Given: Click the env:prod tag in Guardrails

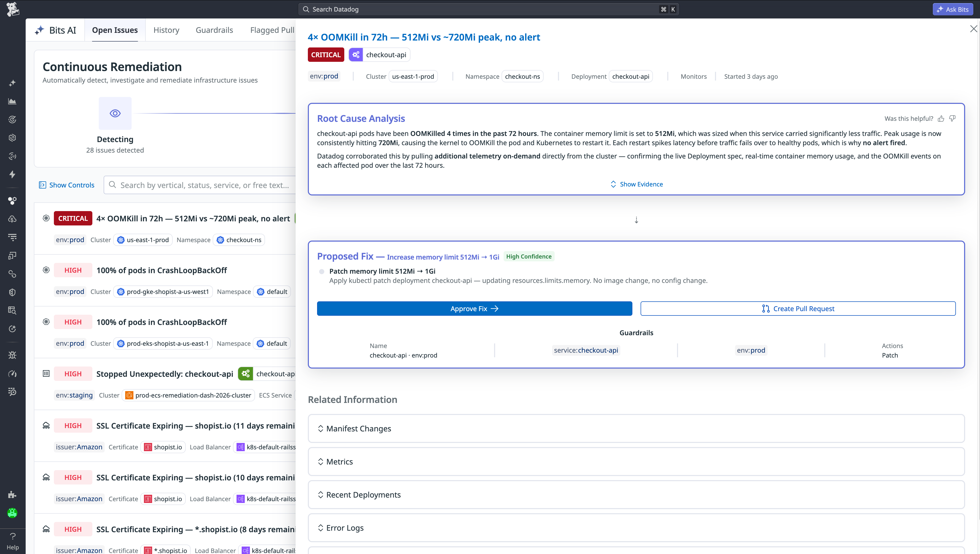Looking at the screenshot, I should click(750, 350).
